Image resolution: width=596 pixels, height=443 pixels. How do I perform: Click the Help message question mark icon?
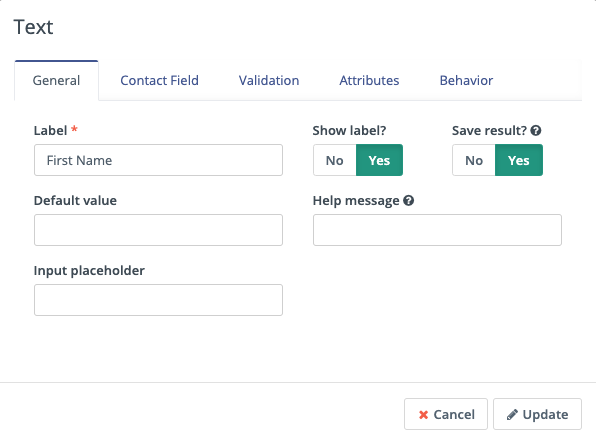click(x=409, y=200)
